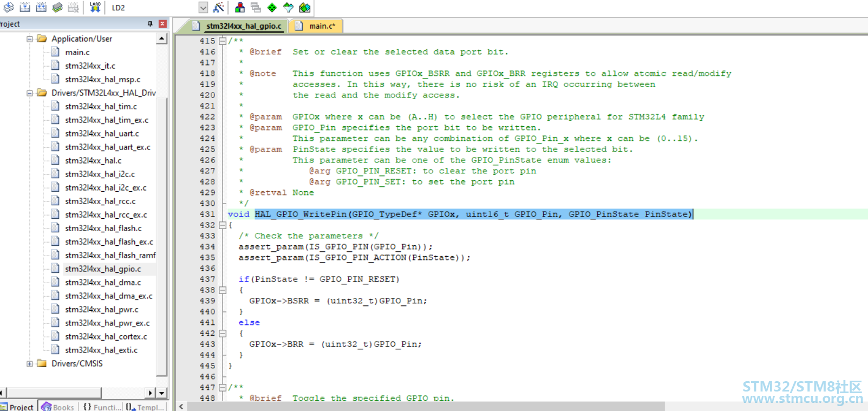Screen dimensions: 868x411
Task: Select stm32l4xx_hal_pwr.c file
Action: pos(102,310)
